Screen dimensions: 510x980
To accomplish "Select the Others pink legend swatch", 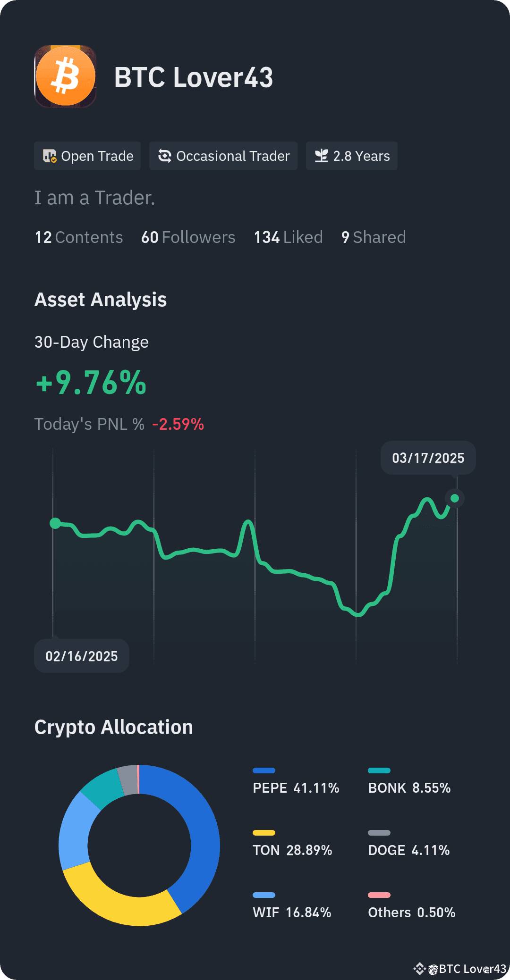I will pos(379,895).
